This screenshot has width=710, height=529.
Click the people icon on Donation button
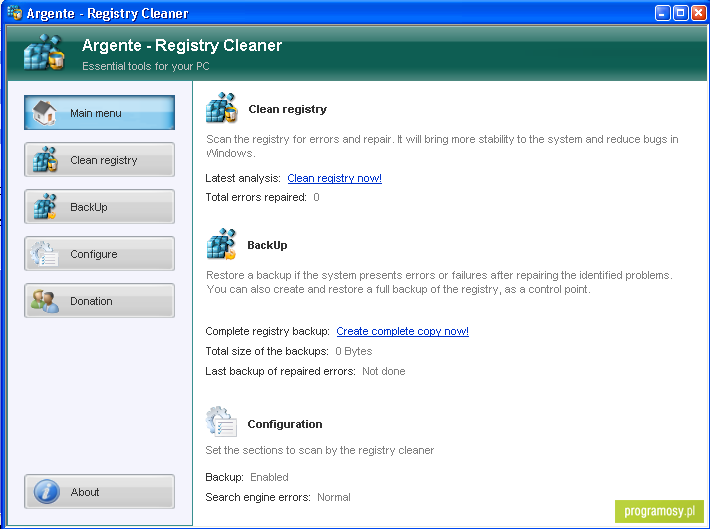point(45,301)
